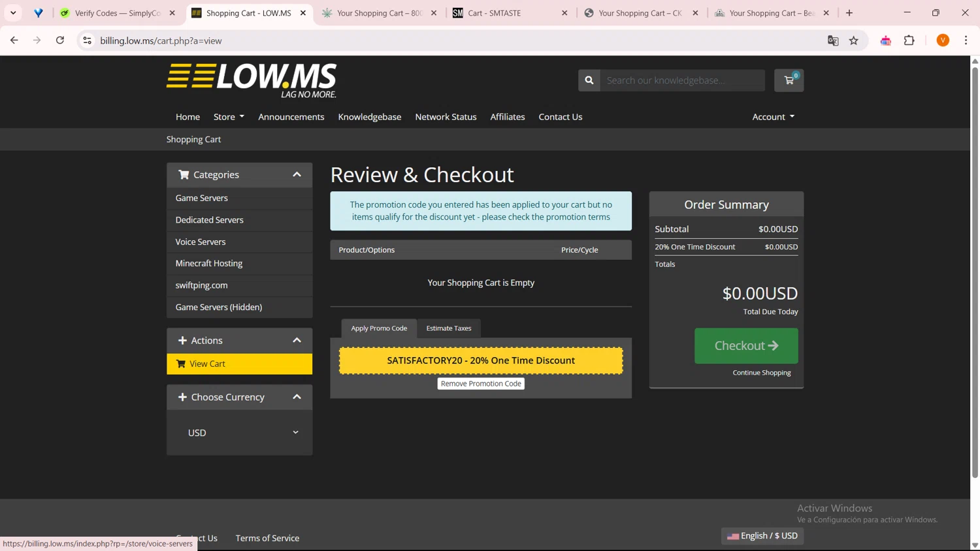The width and height of the screenshot is (980, 551).
Task: Open the tab search dropdown arrow
Action: (x=13, y=13)
